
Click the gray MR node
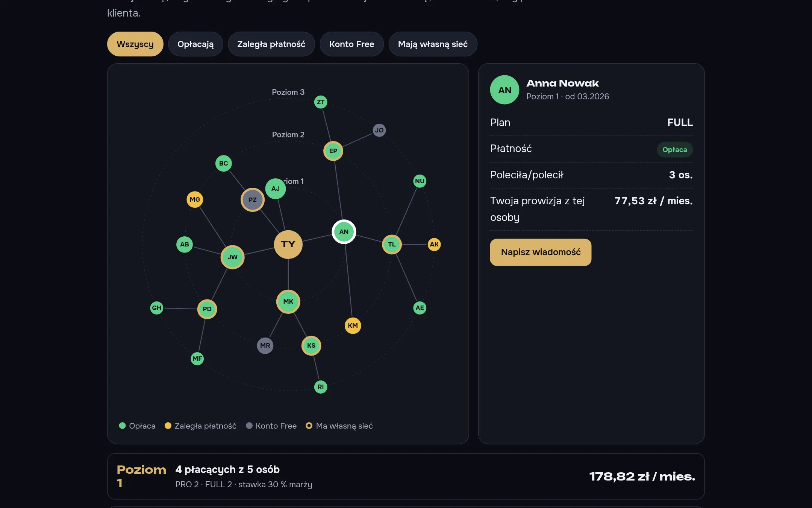265,345
